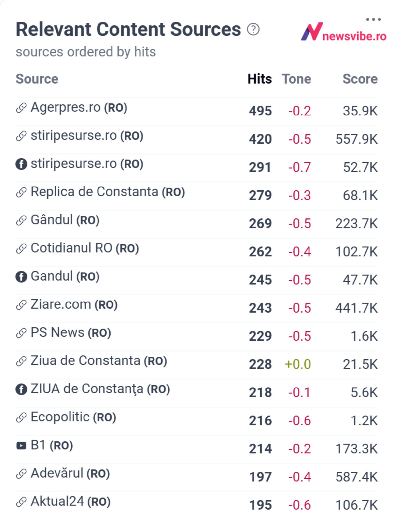Click link icon beside Agerpres.ro
This screenshot has height=532, width=393.
21,108
